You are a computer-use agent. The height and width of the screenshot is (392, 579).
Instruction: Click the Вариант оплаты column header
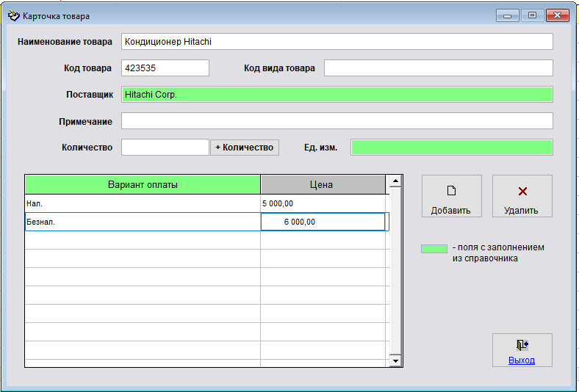click(x=143, y=185)
